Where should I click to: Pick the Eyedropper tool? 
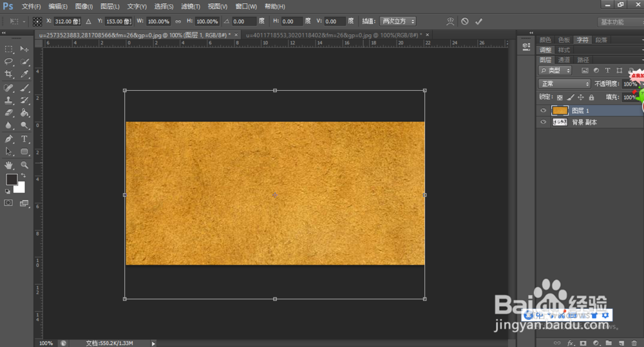point(25,75)
